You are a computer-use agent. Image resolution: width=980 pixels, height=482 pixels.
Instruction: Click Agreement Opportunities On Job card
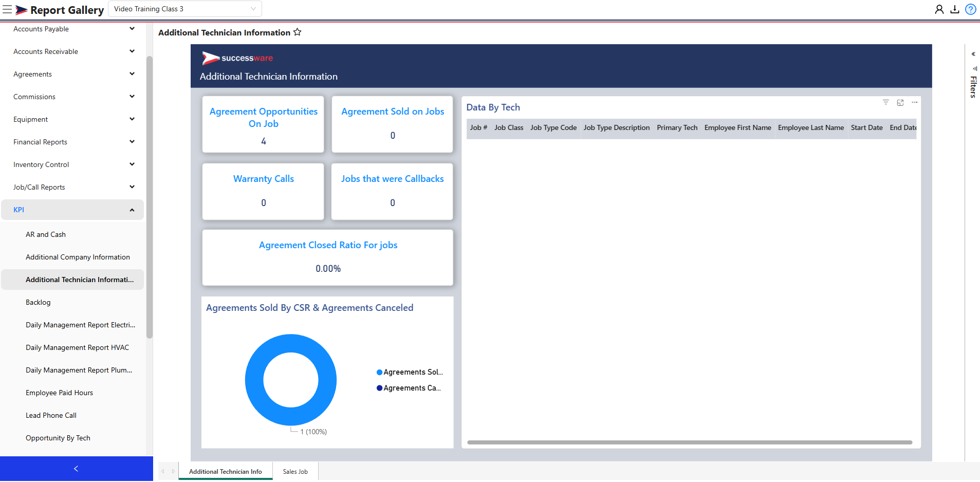tap(263, 124)
